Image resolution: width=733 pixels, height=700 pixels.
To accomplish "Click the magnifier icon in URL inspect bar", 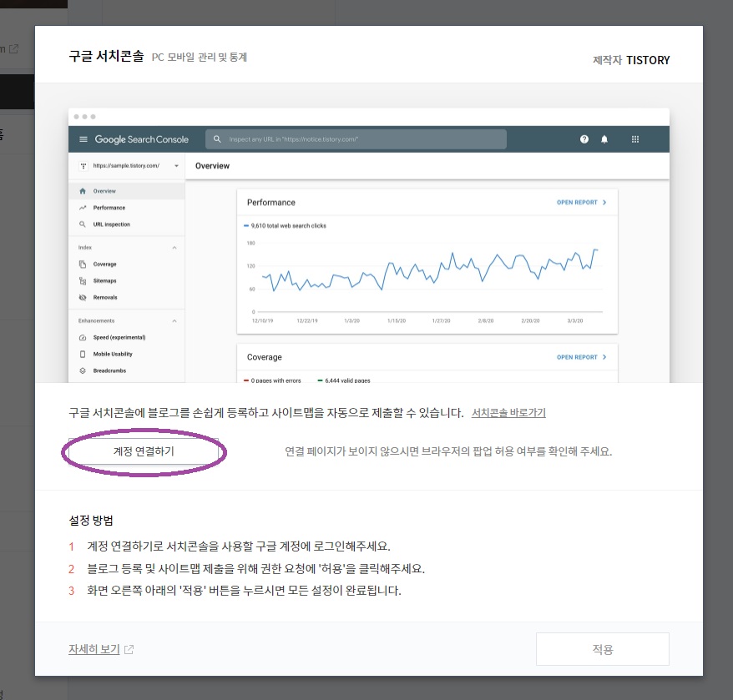I will [217, 139].
